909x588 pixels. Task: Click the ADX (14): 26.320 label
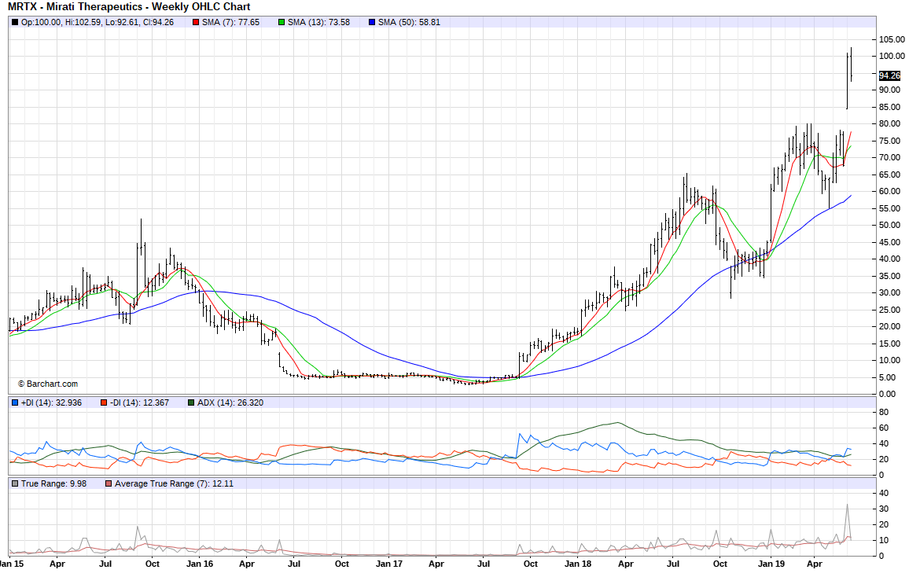tap(230, 402)
